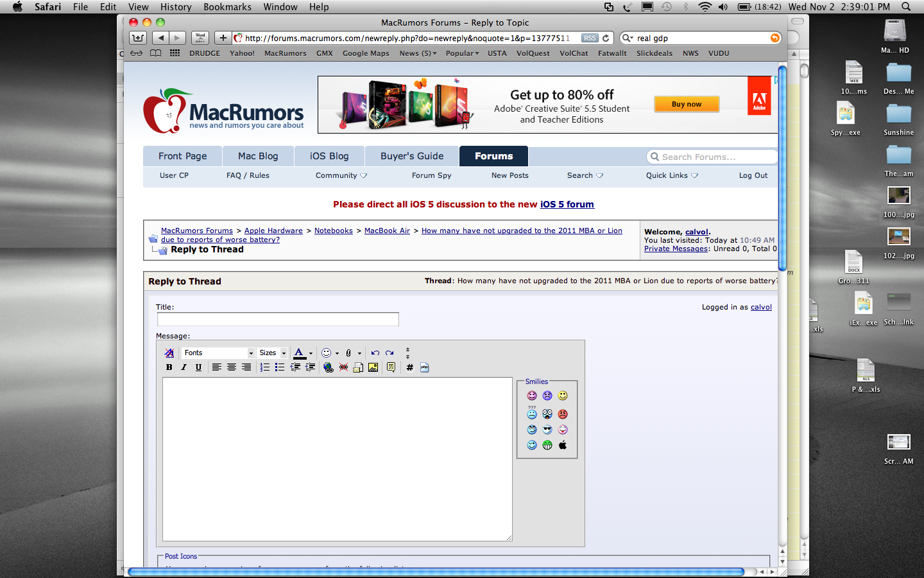The height and width of the screenshot is (578, 924).
Task: Align message text right
Action: click(x=246, y=367)
